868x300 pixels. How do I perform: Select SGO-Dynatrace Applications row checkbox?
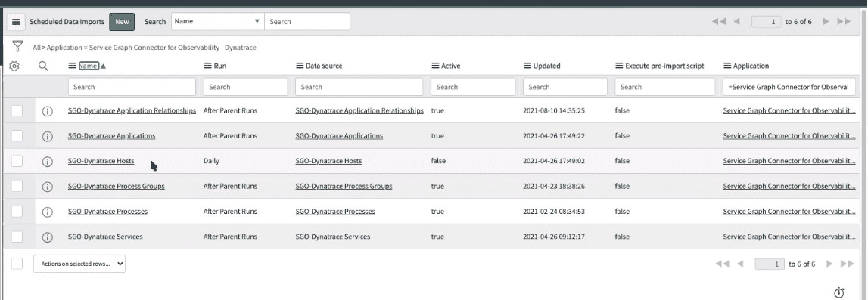pos(17,135)
